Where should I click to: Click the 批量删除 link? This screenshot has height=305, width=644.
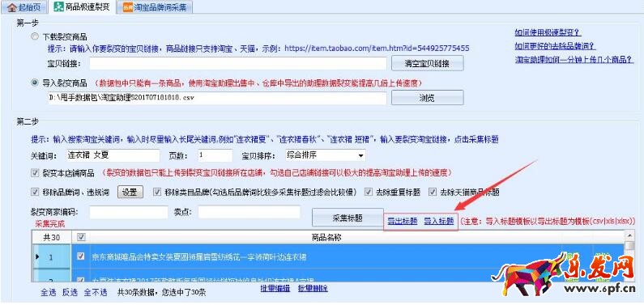pos(313,288)
